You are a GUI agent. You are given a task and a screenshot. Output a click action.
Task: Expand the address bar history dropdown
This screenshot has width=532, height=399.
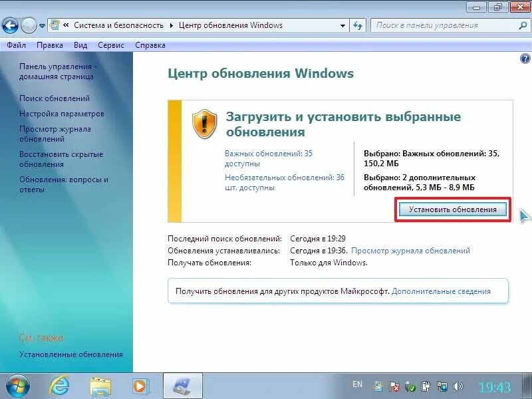342,25
